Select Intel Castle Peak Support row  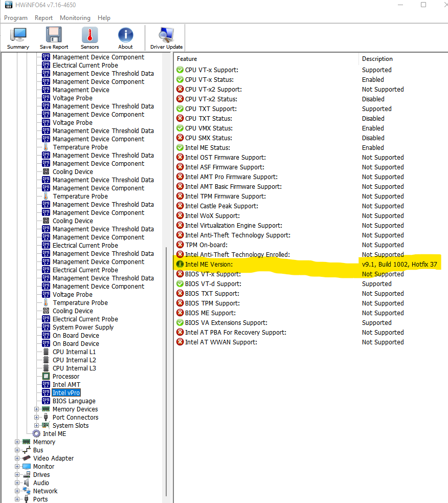click(311, 206)
